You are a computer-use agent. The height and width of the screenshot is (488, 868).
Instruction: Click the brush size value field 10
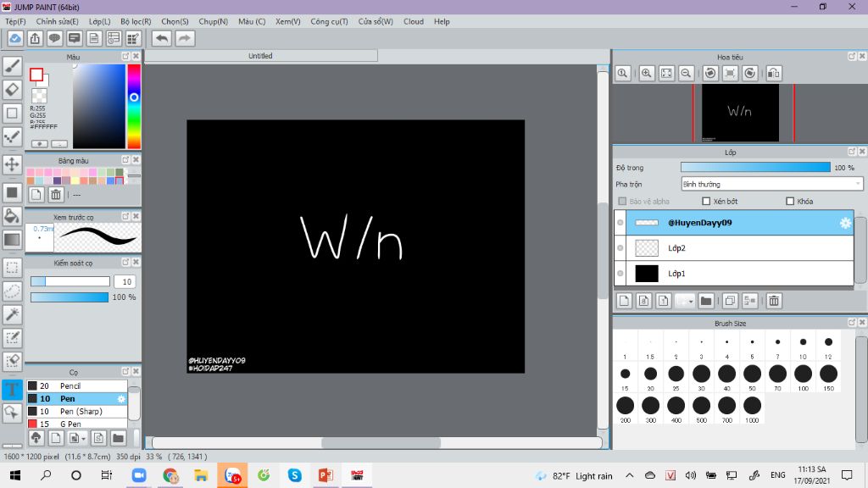tap(125, 281)
